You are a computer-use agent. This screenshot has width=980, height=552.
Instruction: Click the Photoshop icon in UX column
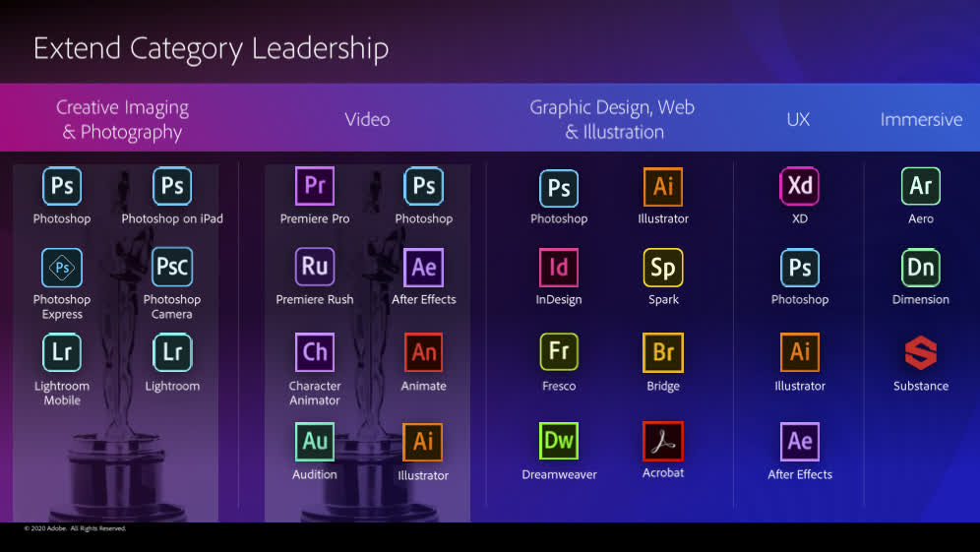[x=799, y=268]
